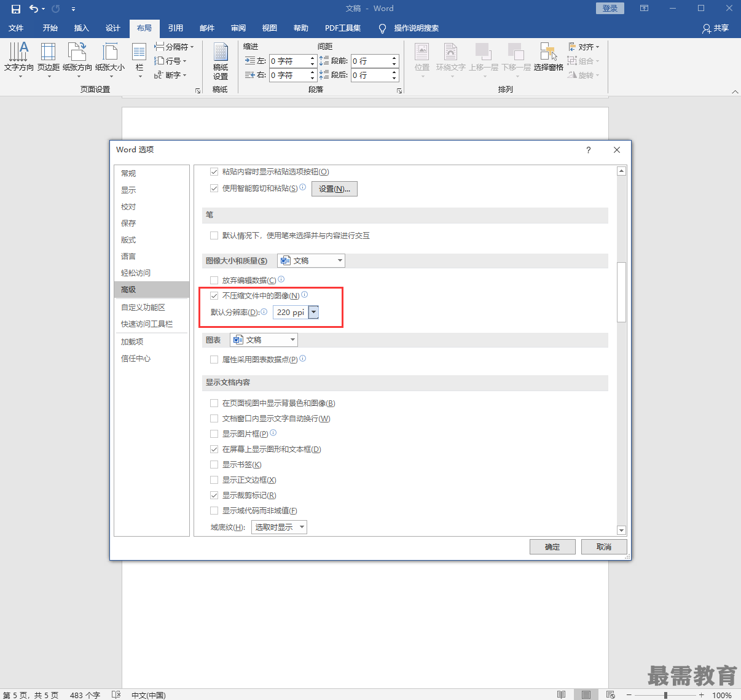
Task: Open Text Direction (文字方向) tool
Action: [x=19, y=60]
